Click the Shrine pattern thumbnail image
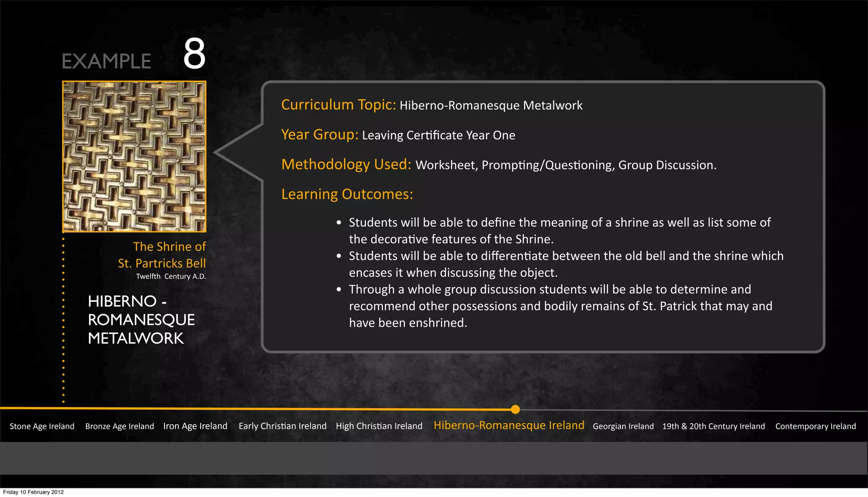Viewport: 868px width, 497px height. [134, 157]
